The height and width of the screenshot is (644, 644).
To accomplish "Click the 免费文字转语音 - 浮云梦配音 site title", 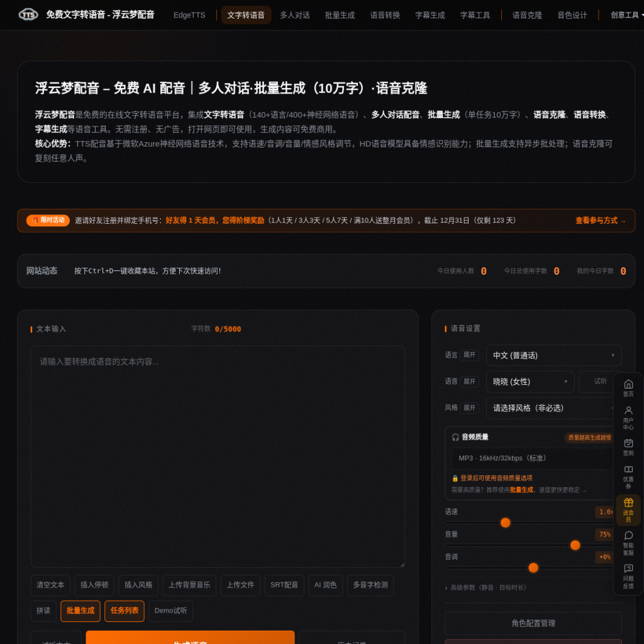I will pos(100,15).
